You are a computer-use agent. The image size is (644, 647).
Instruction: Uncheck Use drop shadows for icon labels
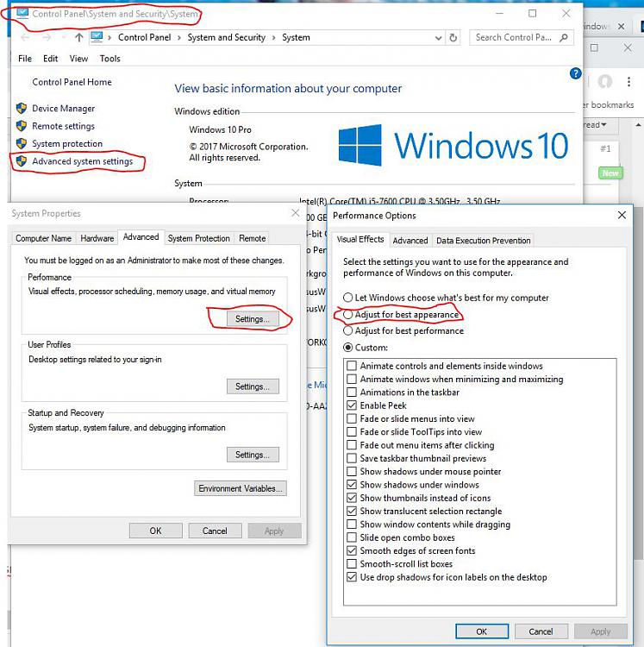(352, 577)
